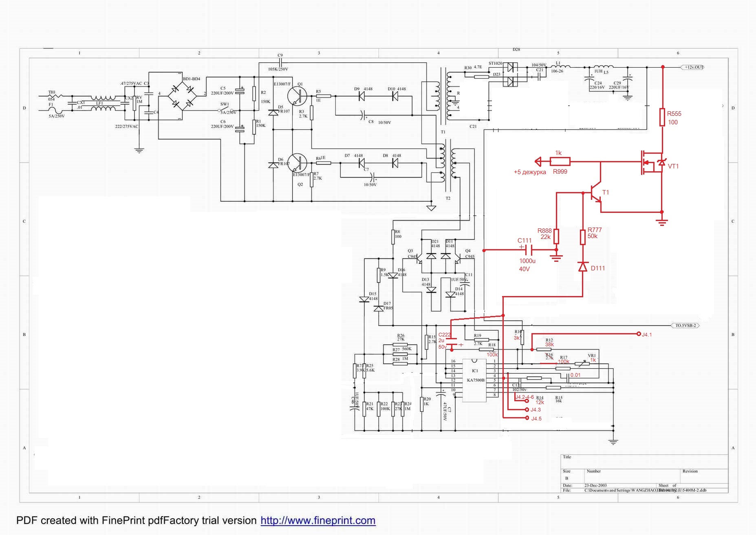Select the Q1 E13007 transistor symbol
The width and height of the screenshot is (756, 535).
coord(297,96)
